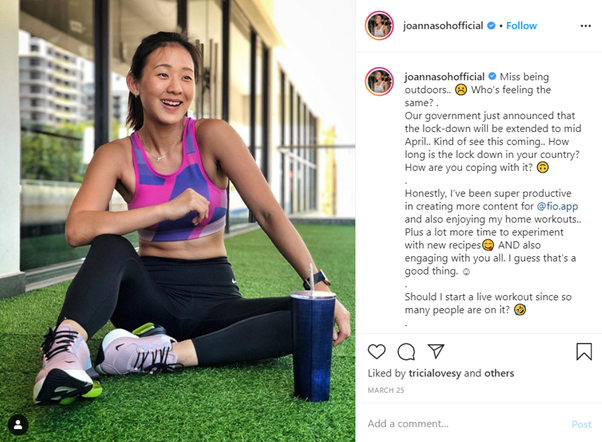
Task: Like the post with the heart icon
Action: [376, 351]
